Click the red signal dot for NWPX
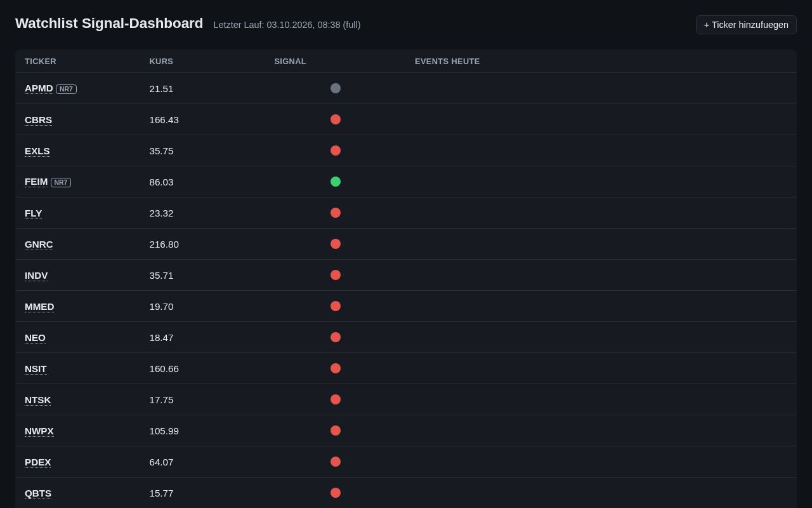The width and height of the screenshot is (812, 508). (x=336, y=431)
